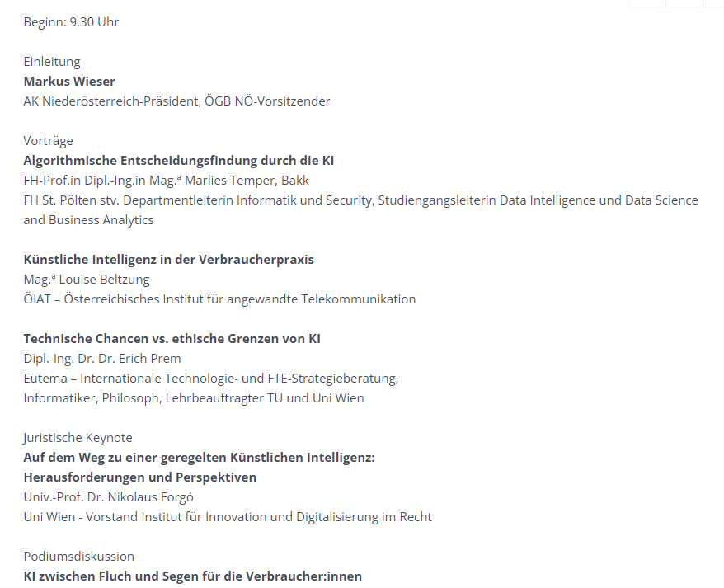Click the "Beginn: 9.30 Uhr" text
Image resolution: width=724 pixels, height=588 pixels.
point(71,22)
